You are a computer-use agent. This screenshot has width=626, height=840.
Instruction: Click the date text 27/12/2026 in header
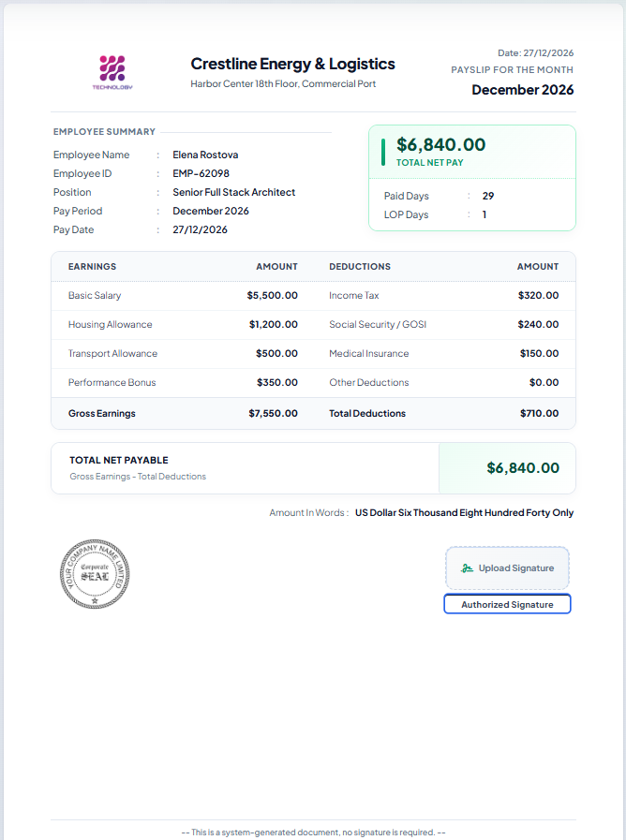(548, 53)
